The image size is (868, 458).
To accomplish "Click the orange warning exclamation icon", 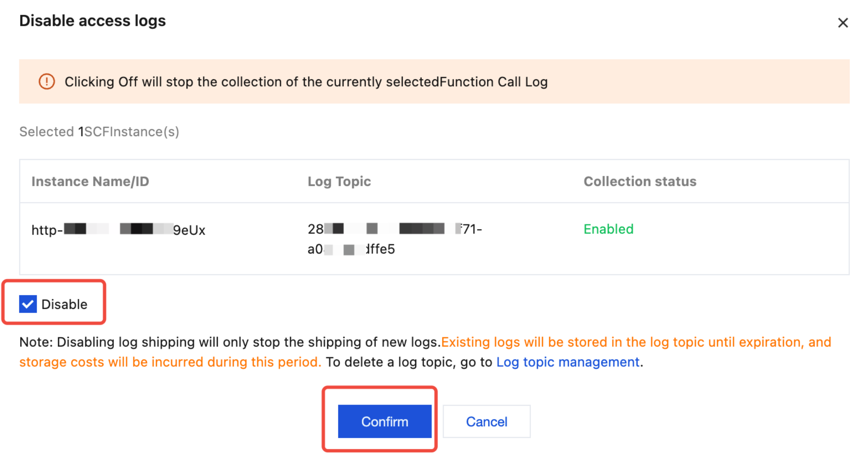I will point(47,81).
